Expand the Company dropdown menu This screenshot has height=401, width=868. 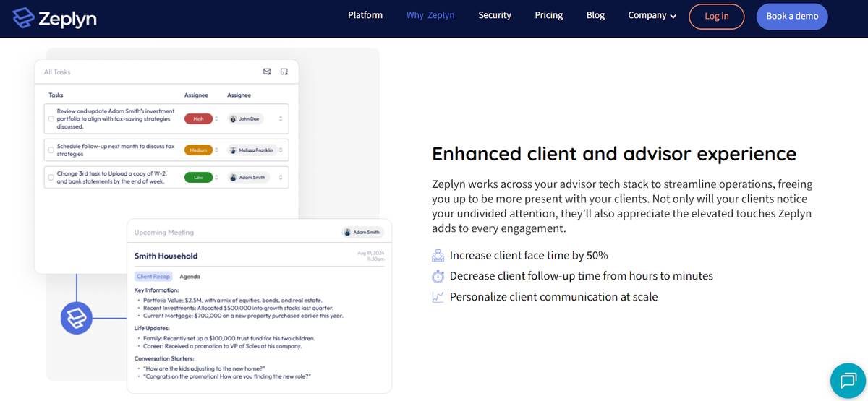(652, 15)
